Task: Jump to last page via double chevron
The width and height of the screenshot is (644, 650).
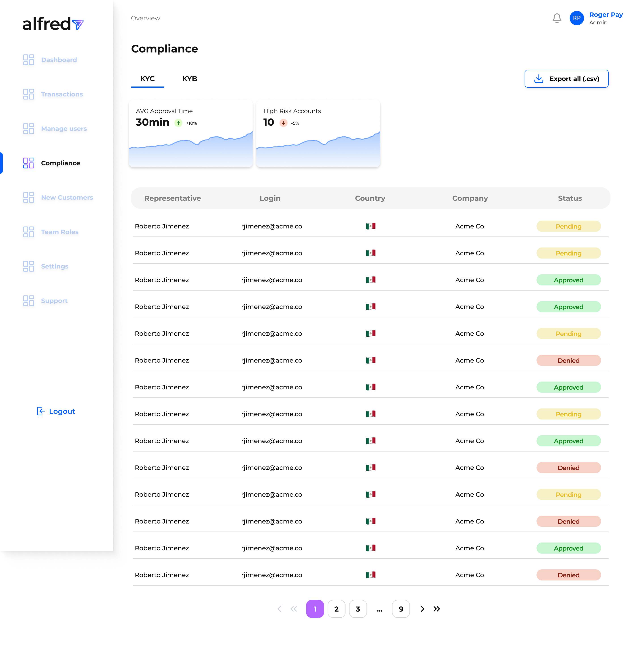Action: 437,609
